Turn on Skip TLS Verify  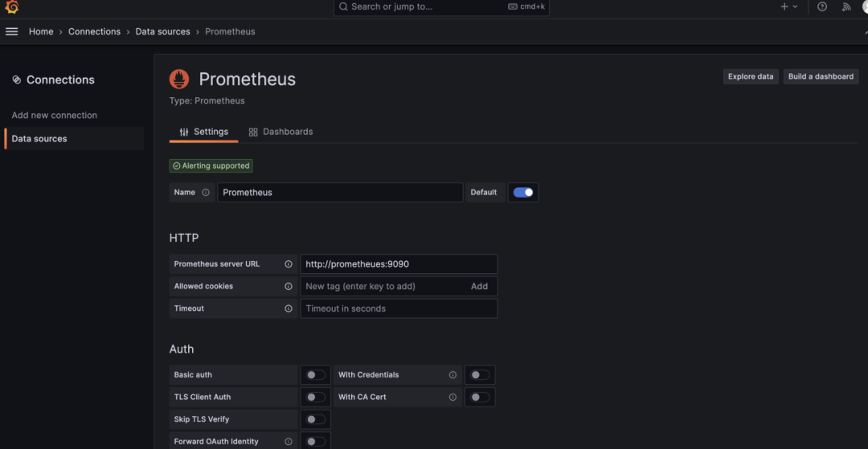point(316,419)
